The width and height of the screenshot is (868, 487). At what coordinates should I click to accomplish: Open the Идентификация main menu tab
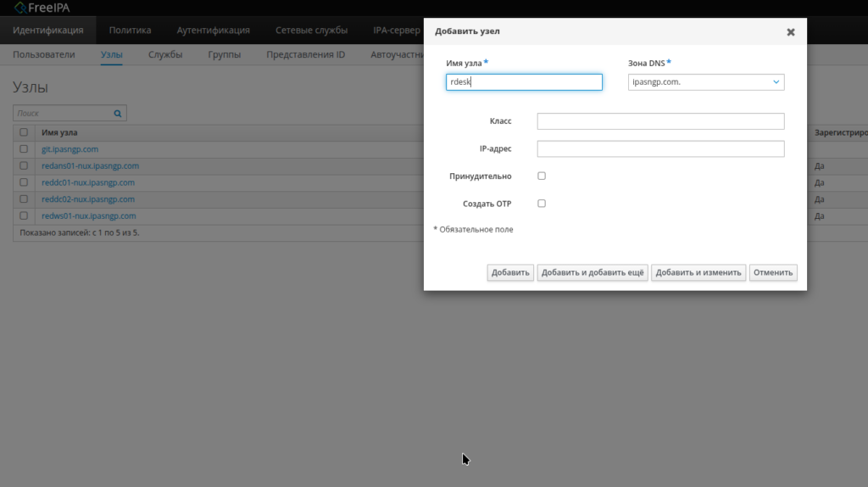[48, 31]
